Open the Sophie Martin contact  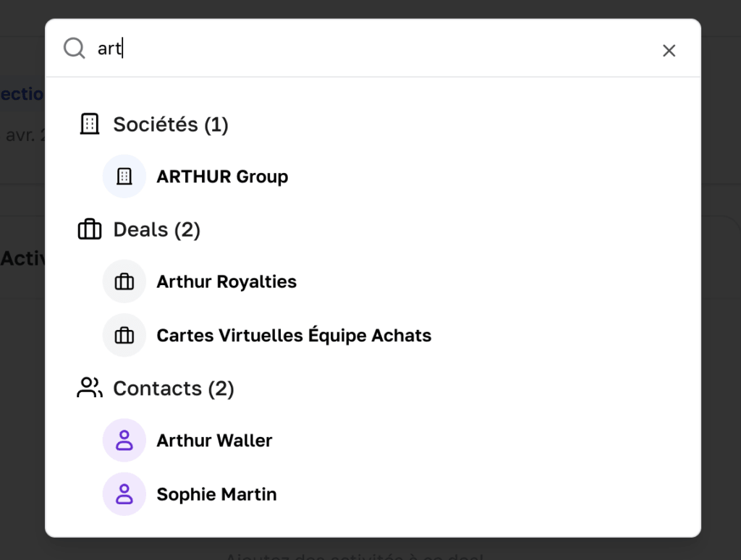[x=216, y=494]
